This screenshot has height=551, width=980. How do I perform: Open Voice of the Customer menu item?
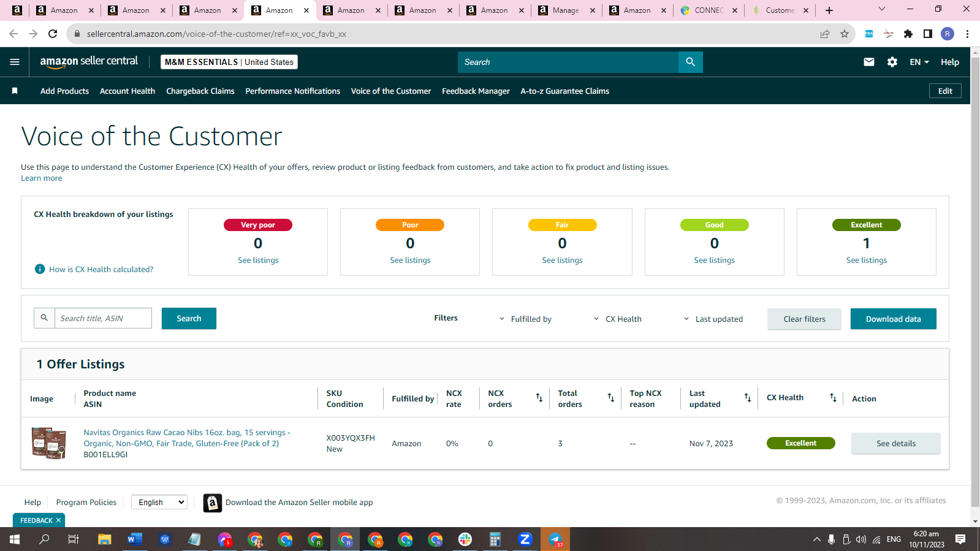tap(391, 91)
